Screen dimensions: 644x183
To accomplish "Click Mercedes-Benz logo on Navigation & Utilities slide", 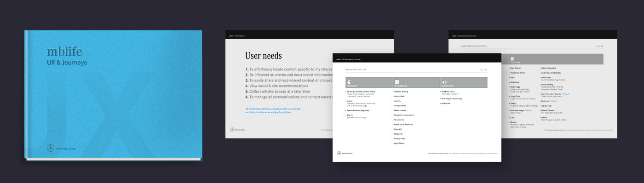I will click(345, 153).
